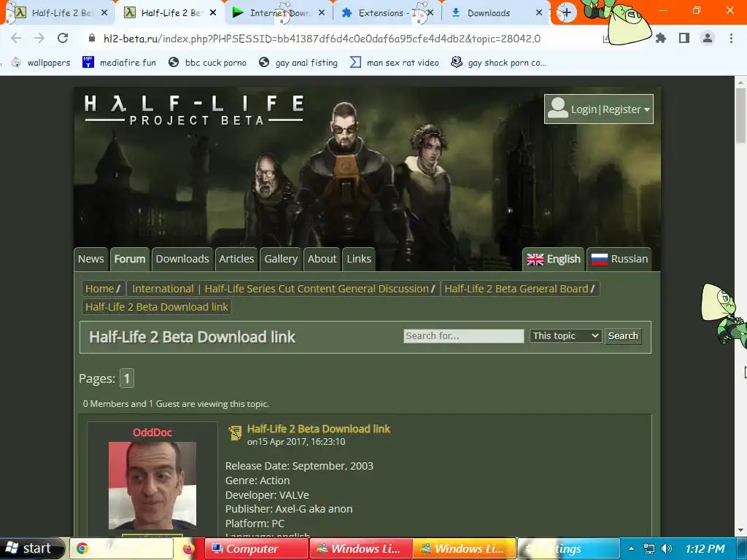This screenshot has width=747, height=560.
Task: Open the post title Half-Life 2 Beta Download link
Action: [318, 429]
